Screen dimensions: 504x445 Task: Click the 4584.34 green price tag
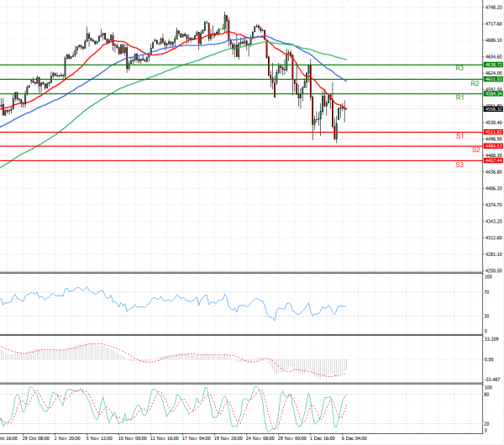[493, 94]
